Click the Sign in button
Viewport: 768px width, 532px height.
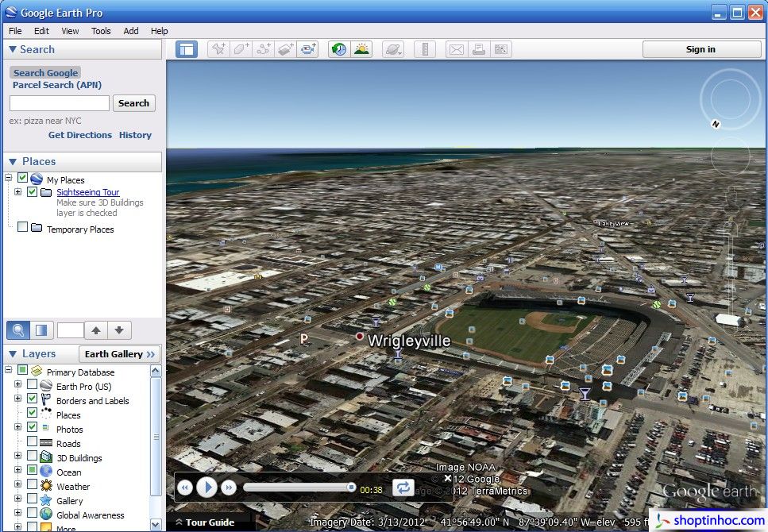coord(700,48)
